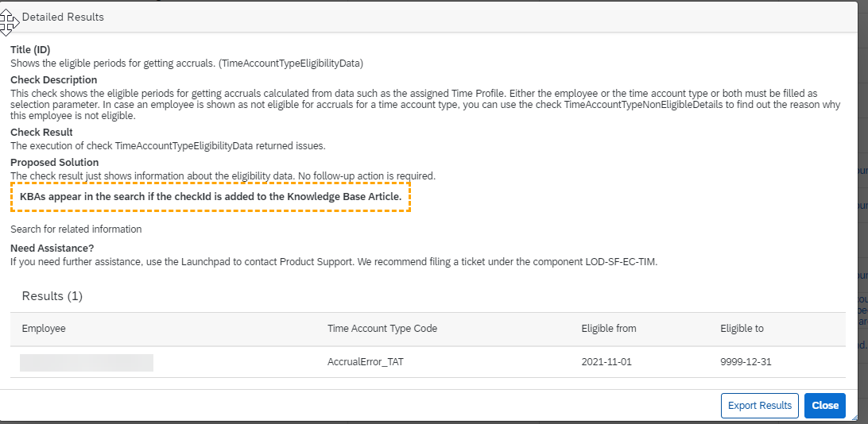Click the Results (1) table heading
This screenshot has width=868, height=424.
[52, 296]
